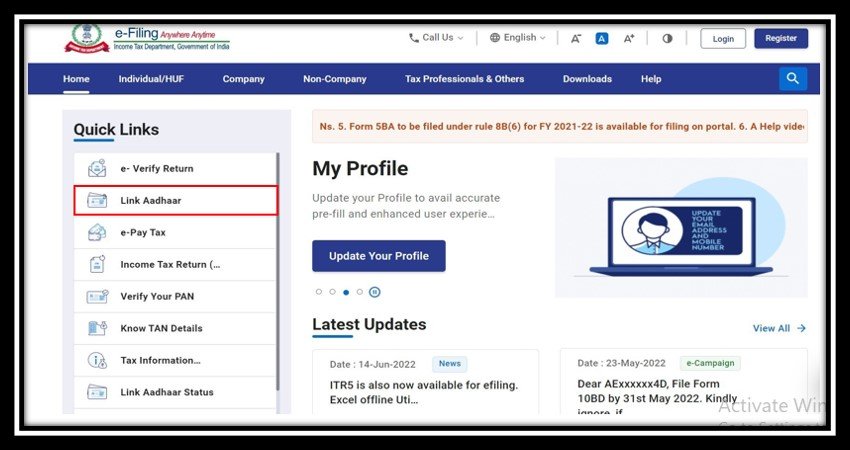The image size is (850, 450).
Task: Click the scrolling news ticker banner
Action: tap(560, 126)
